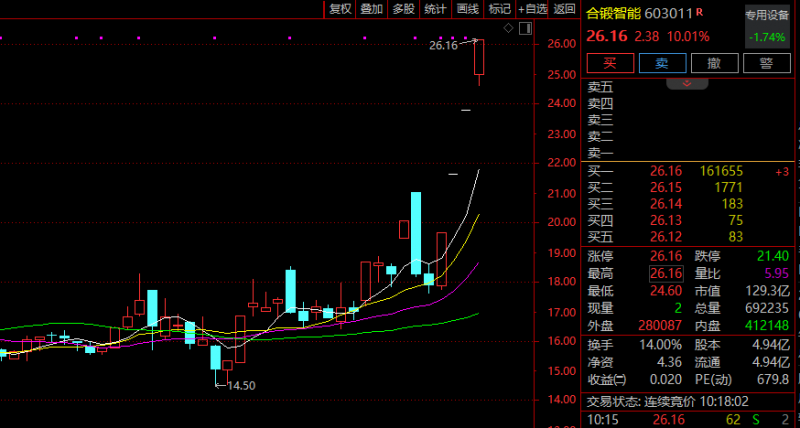Click the 合锻智能 stock name

pyautogui.click(x=614, y=13)
